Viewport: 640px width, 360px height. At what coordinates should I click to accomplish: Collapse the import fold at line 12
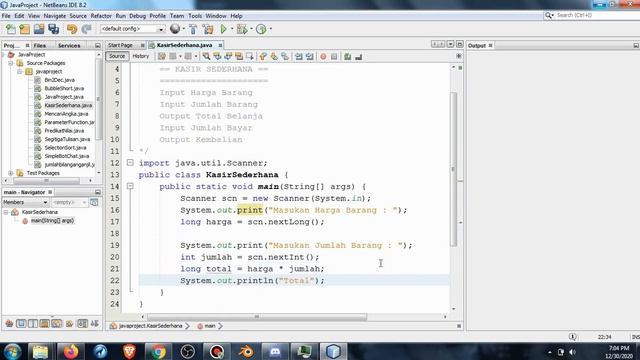[130, 162]
